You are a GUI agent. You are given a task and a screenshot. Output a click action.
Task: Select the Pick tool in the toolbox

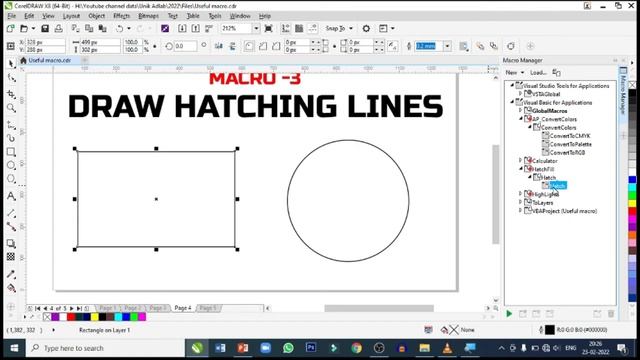pyautogui.click(x=11, y=64)
